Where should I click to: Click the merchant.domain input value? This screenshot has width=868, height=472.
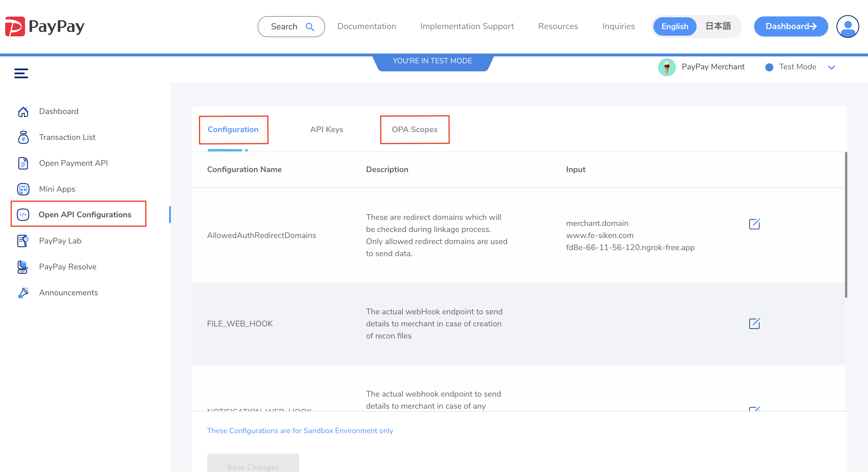point(597,223)
